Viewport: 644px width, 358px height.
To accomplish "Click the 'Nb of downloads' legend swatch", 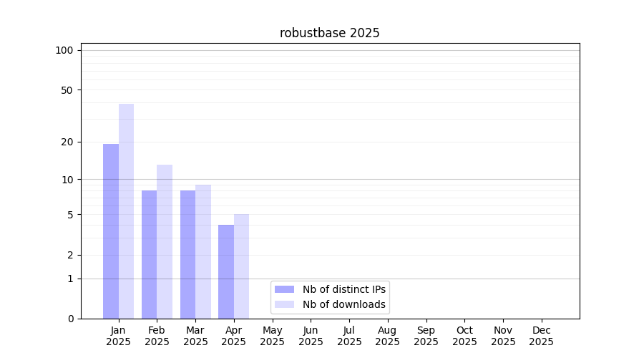I will pyautogui.click(x=284, y=304).
